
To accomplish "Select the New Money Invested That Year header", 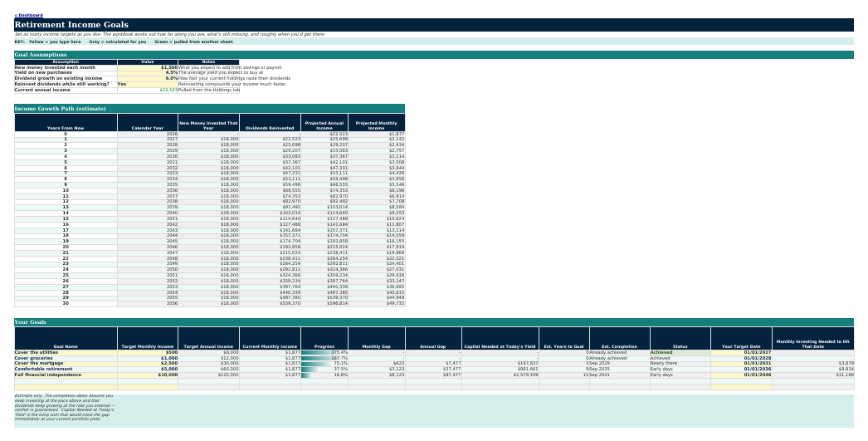I will click(208, 122).
